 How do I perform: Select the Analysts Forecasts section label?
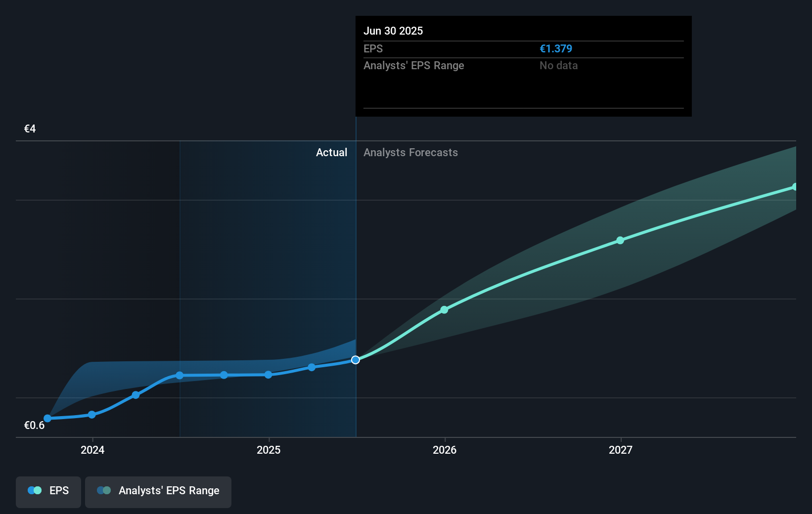[410, 152]
